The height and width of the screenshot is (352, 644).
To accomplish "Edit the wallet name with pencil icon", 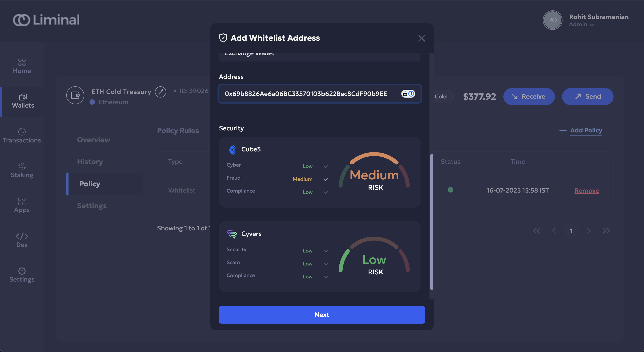I will [161, 92].
